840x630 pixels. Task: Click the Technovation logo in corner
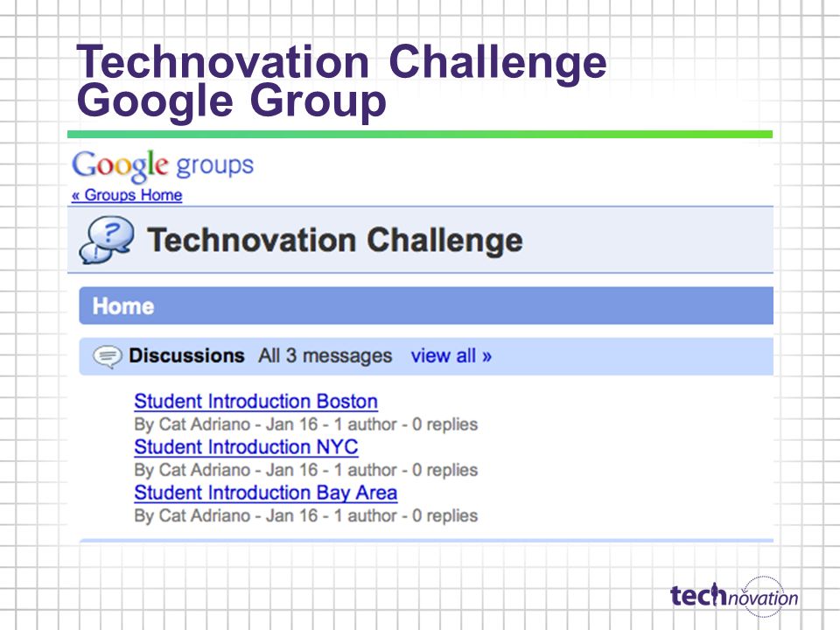point(734,596)
